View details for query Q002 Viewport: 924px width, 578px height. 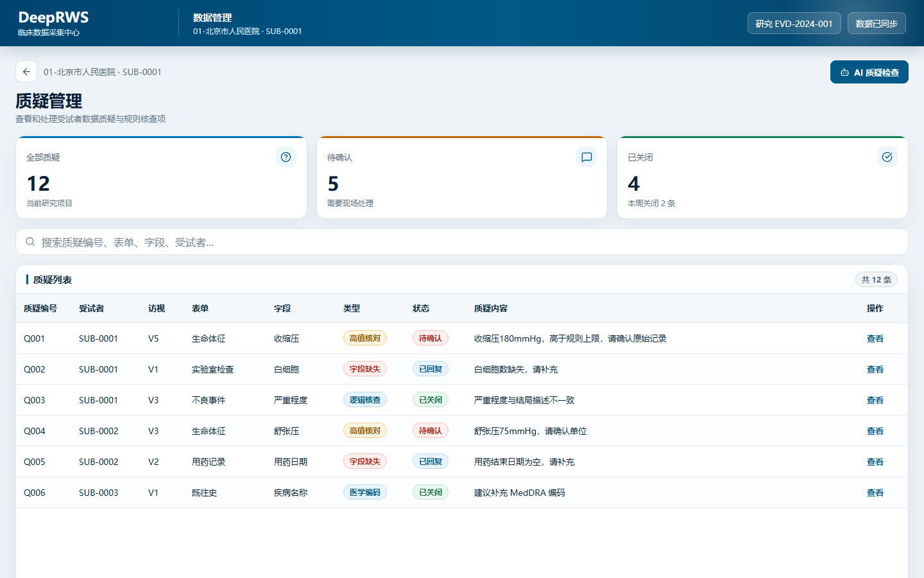click(875, 369)
